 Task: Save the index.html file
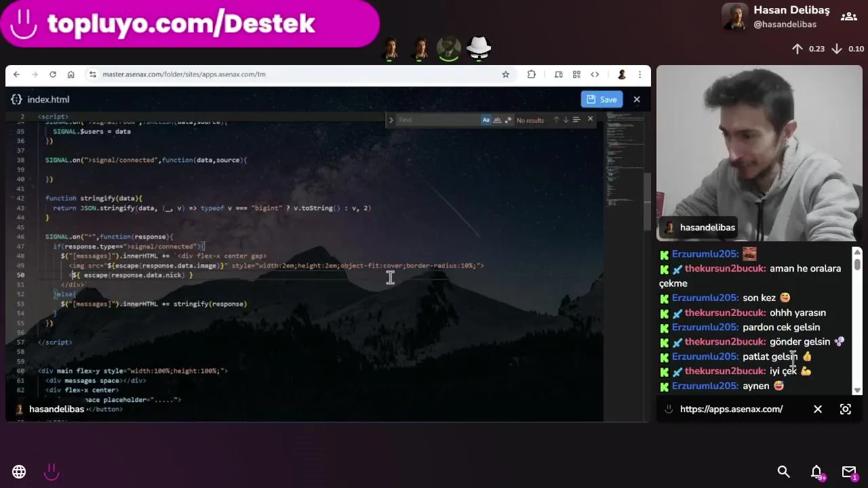(x=601, y=99)
